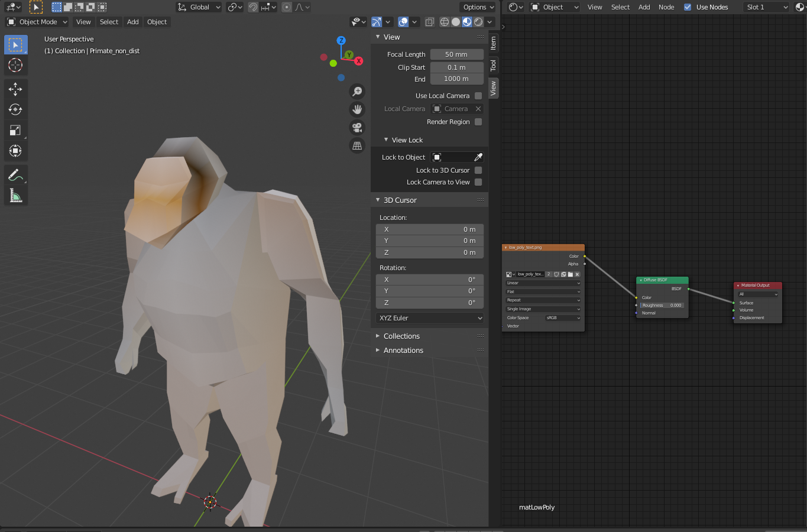Screen dimensions: 807x532
Task: Adjust the Focal Length 50 mm field
Action: tap(456, 54)
